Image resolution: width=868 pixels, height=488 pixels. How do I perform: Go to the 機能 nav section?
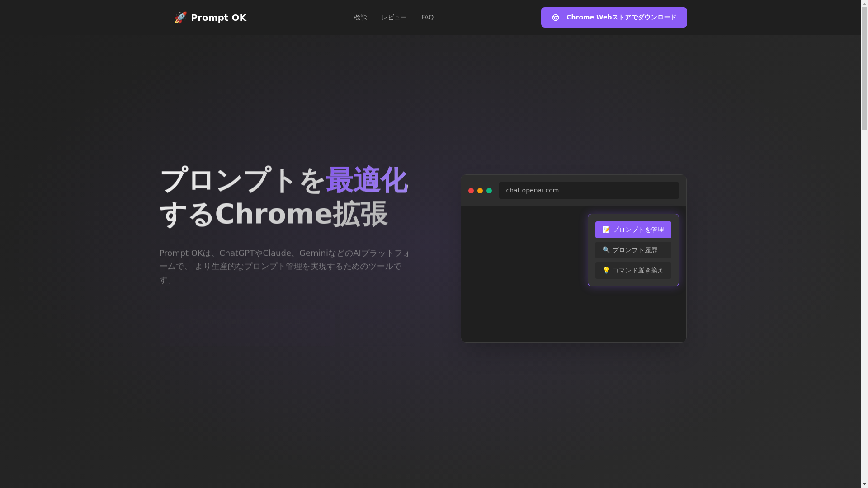360,17
